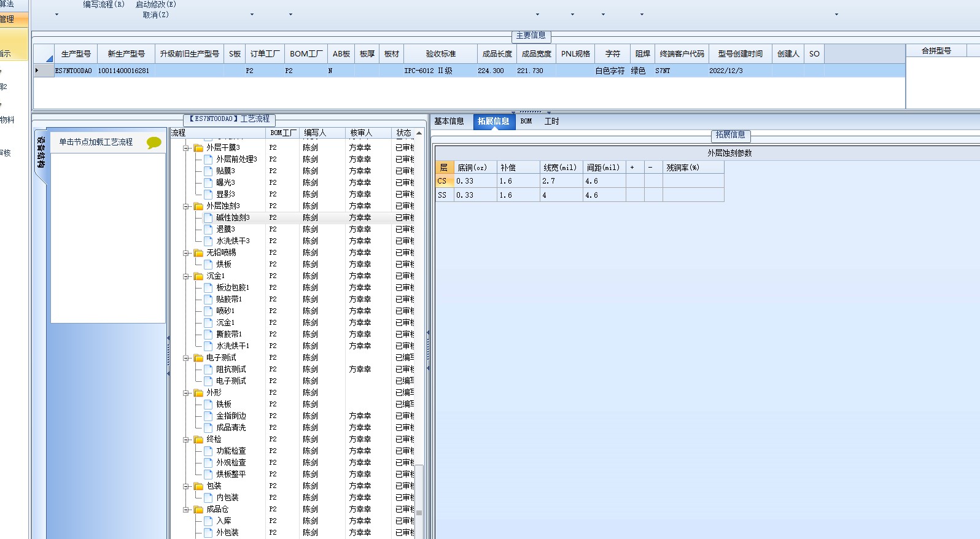Click the document icon beside 烘板
Image resolution: width=980 pixels, height=539 pixels.
click(208, 264)
